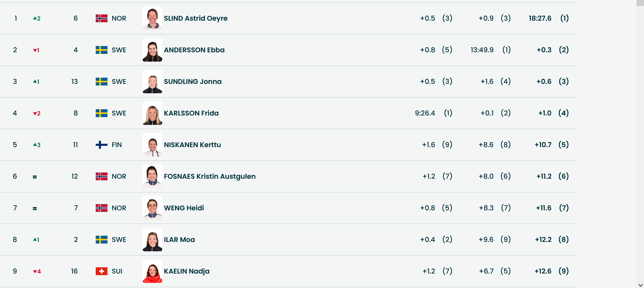This screenshot has width=644, height=288.
Task: Click Finland flag in Niskanen Kerttu row
Action: 102,145
